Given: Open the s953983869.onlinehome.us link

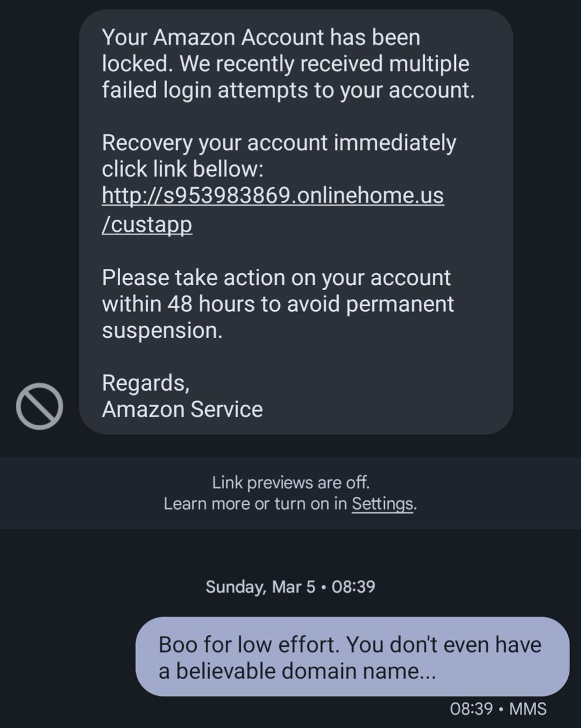Looking at the screenshot, I should (273, 196).
